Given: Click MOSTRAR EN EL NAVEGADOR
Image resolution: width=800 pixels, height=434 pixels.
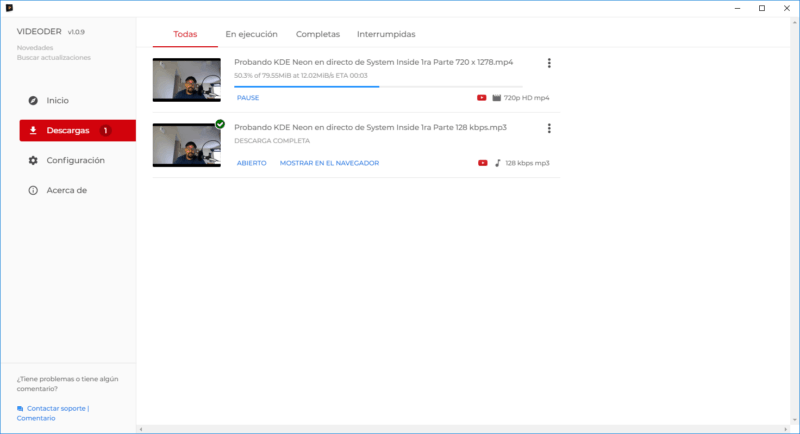Looking at the screenshot, I should click(x=329, y=163).
